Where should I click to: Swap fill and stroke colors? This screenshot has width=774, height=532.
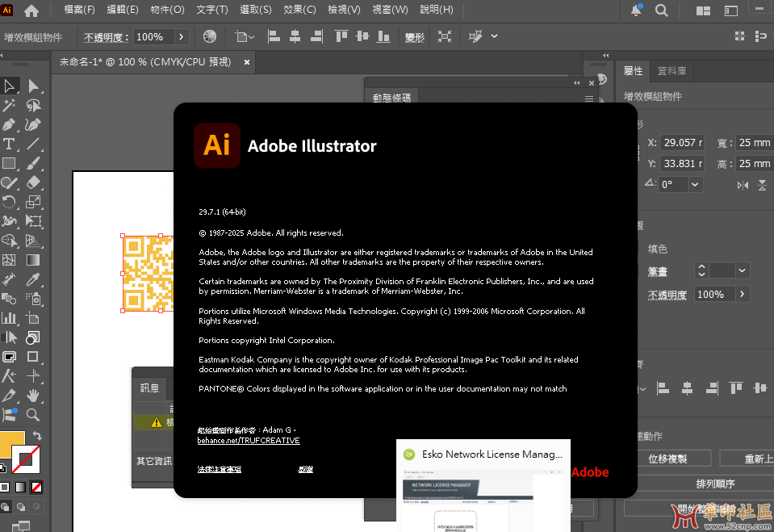(x=36, y=437)
